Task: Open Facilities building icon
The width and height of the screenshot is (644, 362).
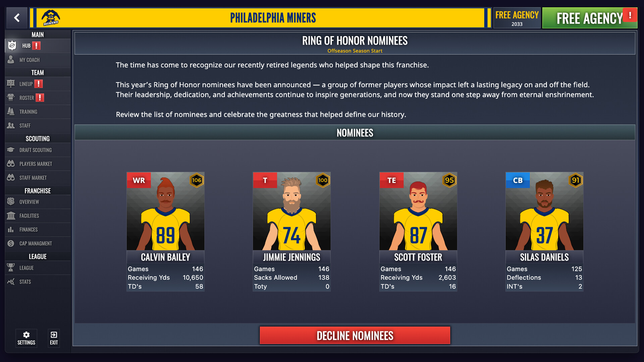Action: [11, 216]
